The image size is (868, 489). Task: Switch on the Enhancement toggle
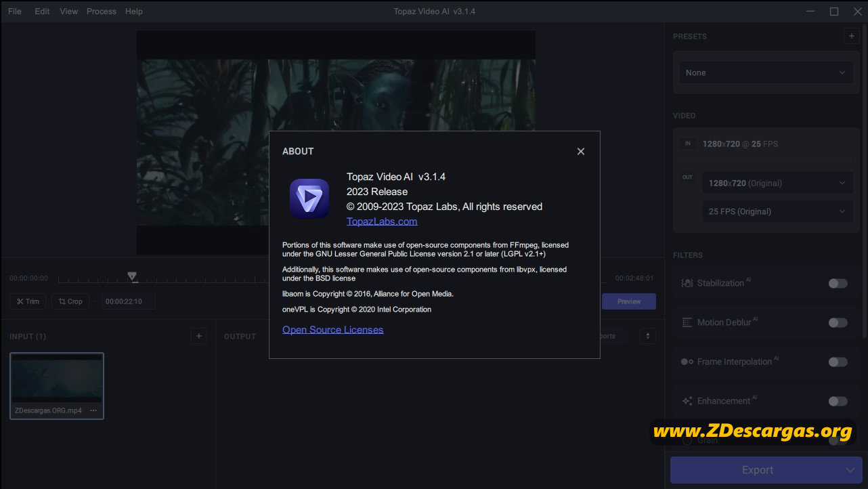838,401
